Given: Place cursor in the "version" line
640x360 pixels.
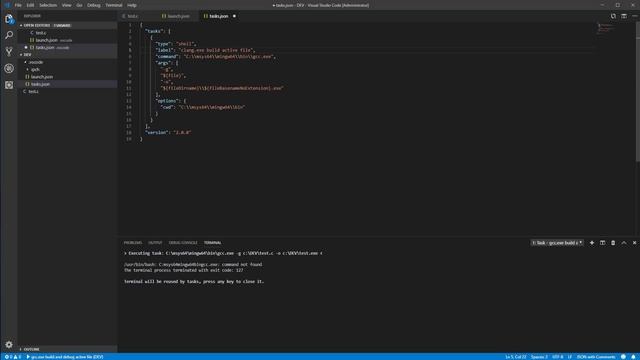Looking at the screenshot, I should coord(168,133).
